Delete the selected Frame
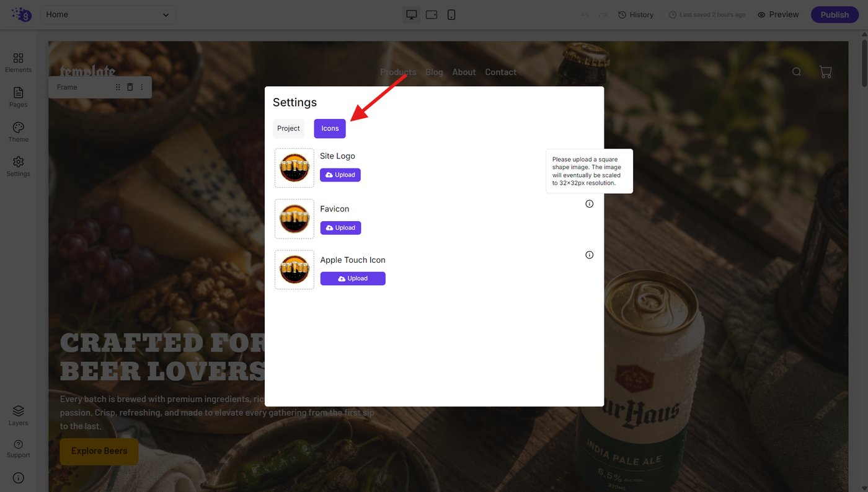The height and width of the screenshot is (492, 868). click(x=130, y=87)
